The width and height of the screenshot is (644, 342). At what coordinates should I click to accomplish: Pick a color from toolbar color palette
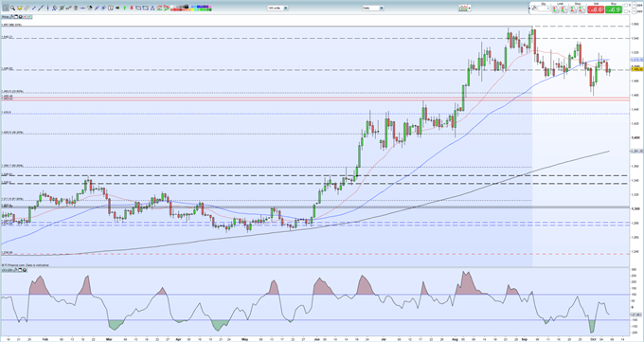click(191, 8)
